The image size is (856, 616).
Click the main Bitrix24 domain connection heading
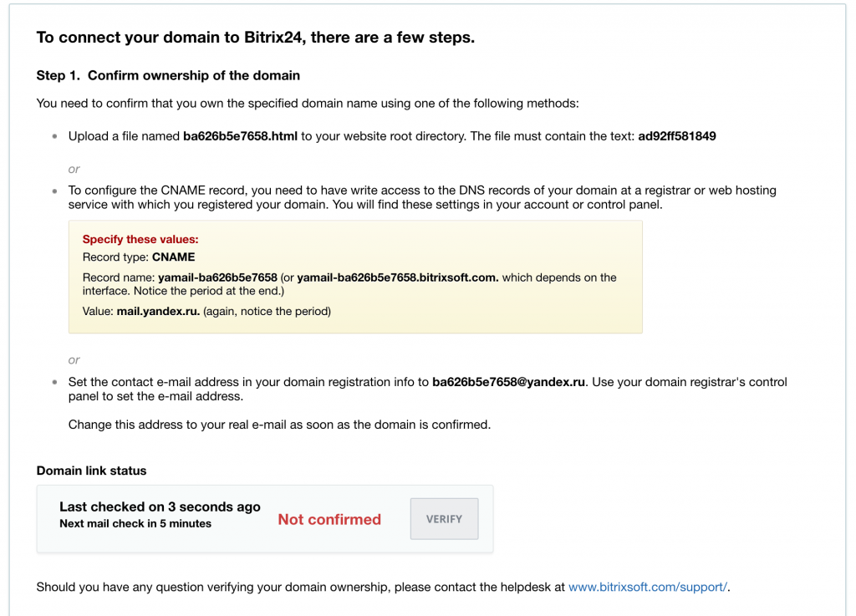pyautogui.click(x=256, y=38)
